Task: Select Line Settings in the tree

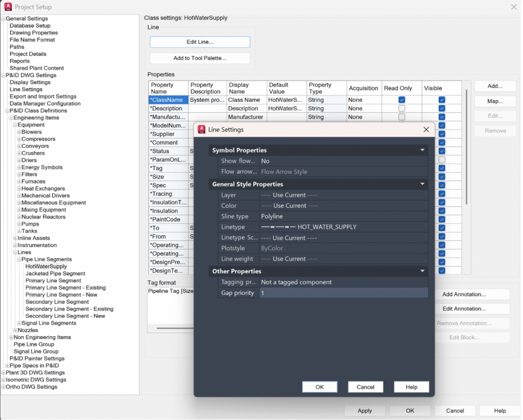Action: pyautogui.click(x=26, y=89)
